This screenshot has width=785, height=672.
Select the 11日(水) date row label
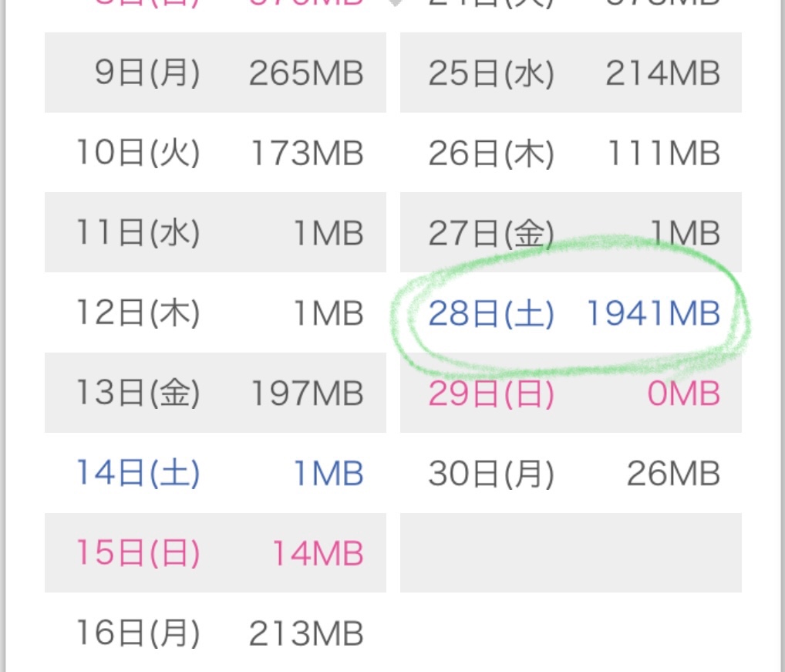click(x=138, y=233)
